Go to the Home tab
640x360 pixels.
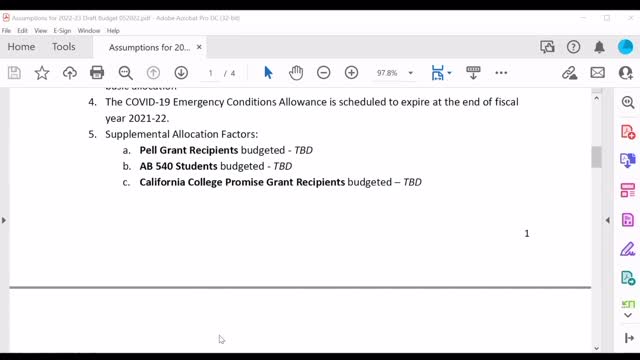click(21, 47)
